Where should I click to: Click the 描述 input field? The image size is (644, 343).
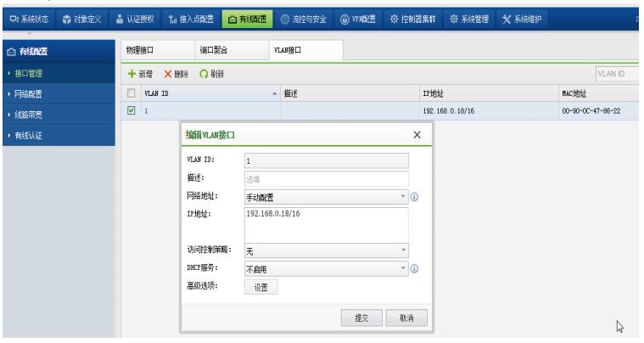[325, 177]
